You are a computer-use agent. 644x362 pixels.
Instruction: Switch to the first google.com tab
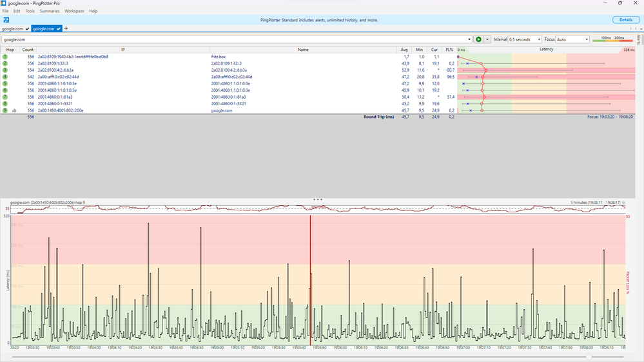12,29
